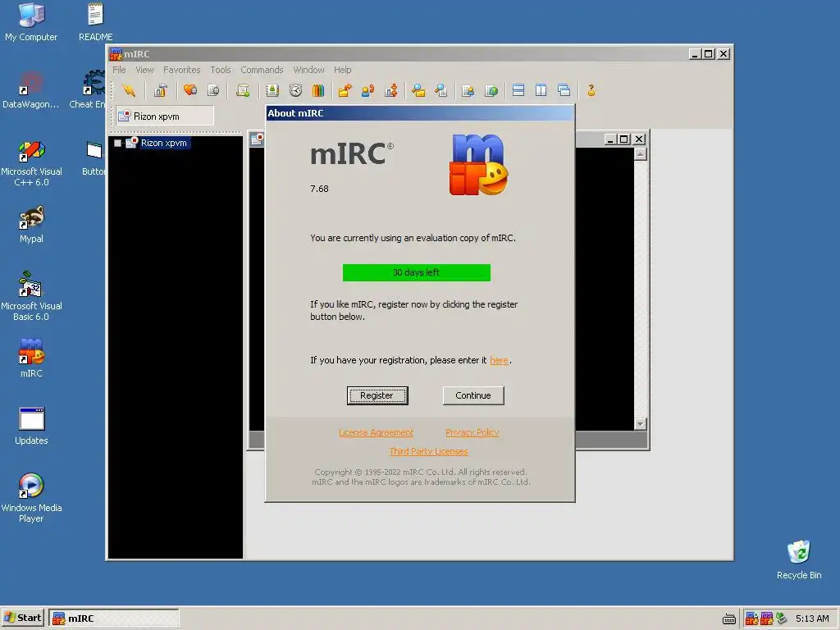Screen dimensions: 840x630
Task: Open the Favorites menu
Action: (x=181, y=70)
